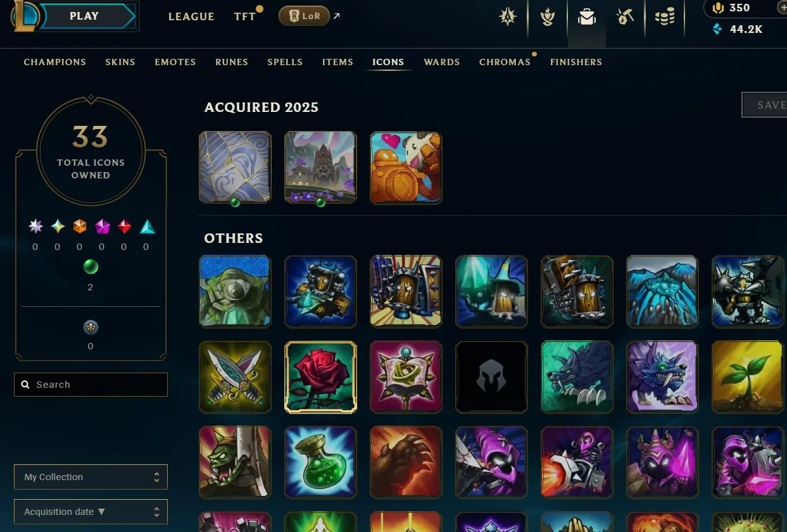Open the My Collection dropdown
The image size is (787, 532).
pyautogui.click(x=91, y=477)
